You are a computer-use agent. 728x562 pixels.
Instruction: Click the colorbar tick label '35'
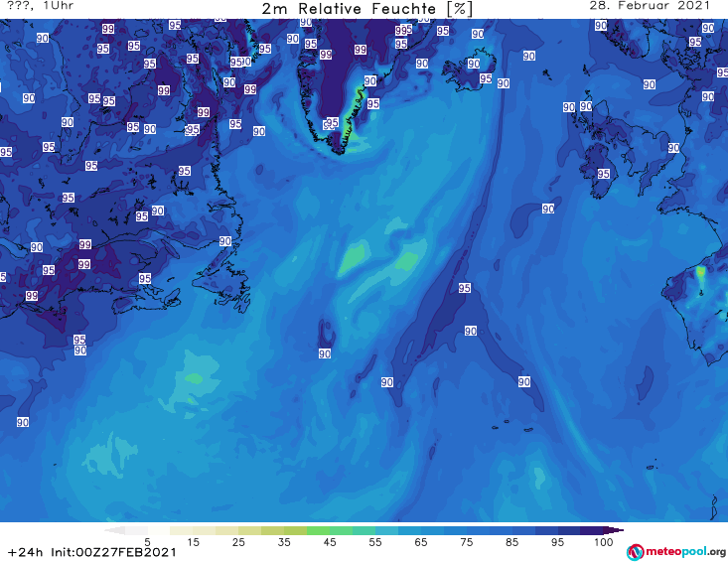tap(284, 542)
